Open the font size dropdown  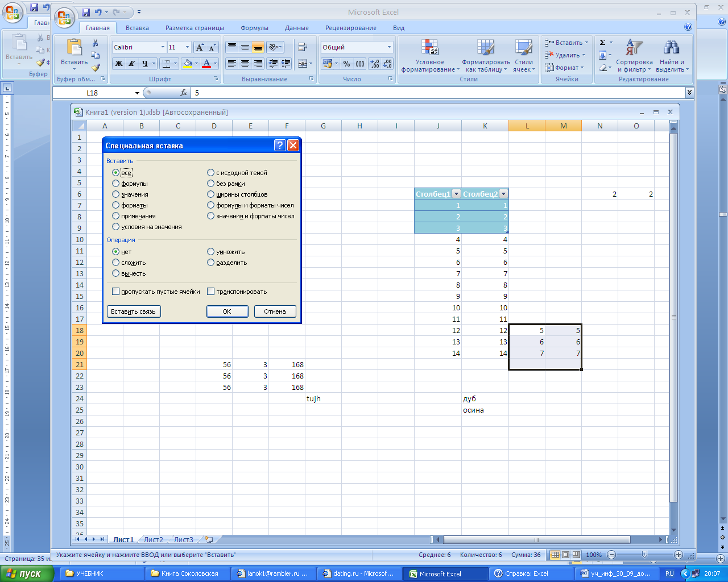tap(188, 47)
